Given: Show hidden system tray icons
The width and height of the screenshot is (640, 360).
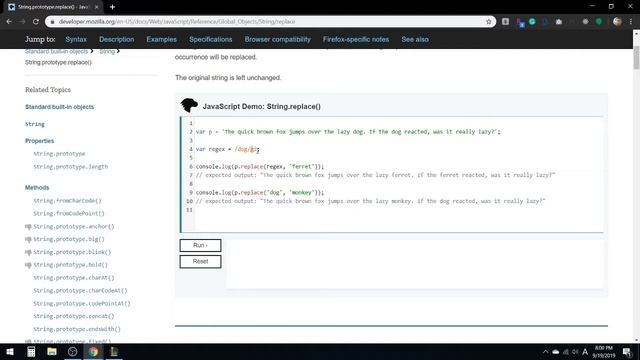Looking at the screenshot, I should (545, 351).
